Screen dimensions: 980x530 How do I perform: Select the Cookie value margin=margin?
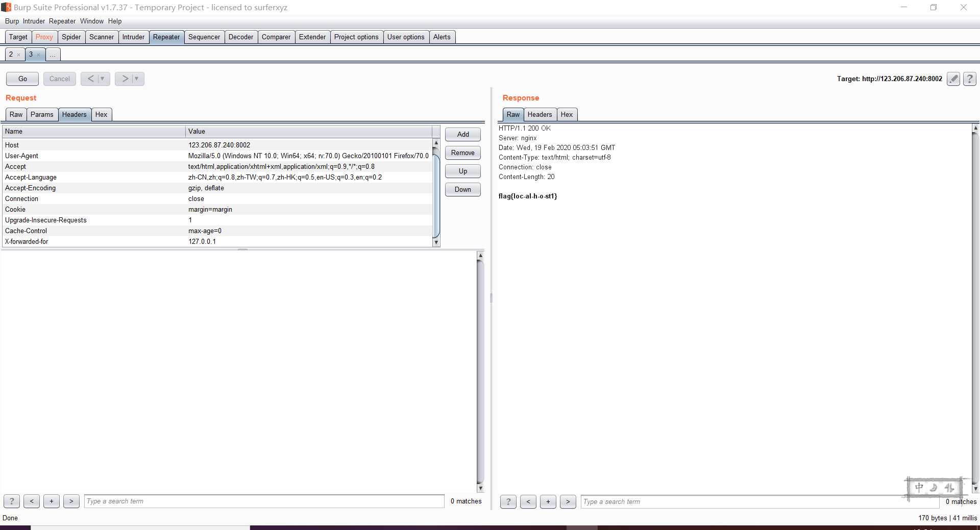pyautogui.click(x=210, y=209)
